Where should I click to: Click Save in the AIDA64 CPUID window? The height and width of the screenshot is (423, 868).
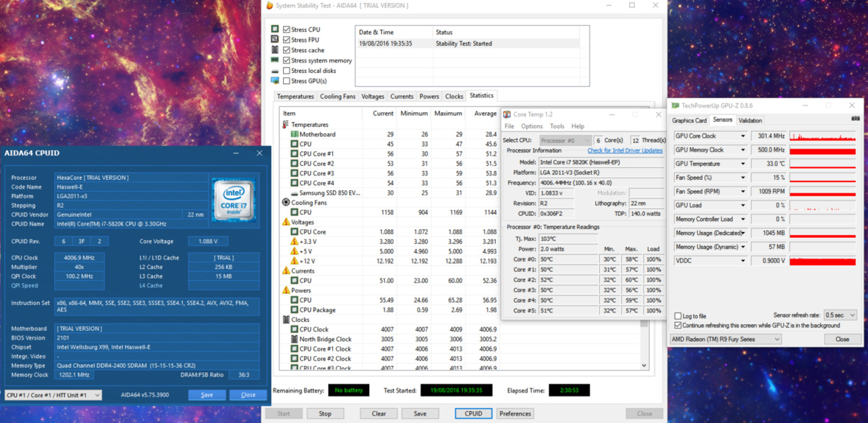click(207, 395)
